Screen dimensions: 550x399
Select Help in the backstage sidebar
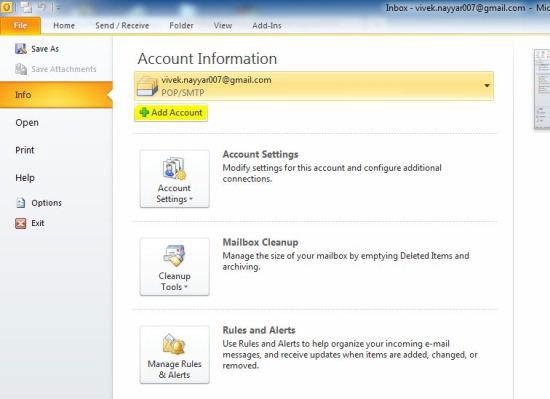25,178
